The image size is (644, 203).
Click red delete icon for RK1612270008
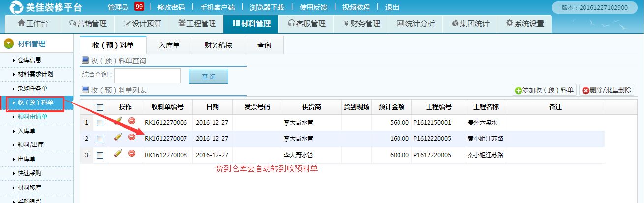pyautogui.click(x=132, y=154)
